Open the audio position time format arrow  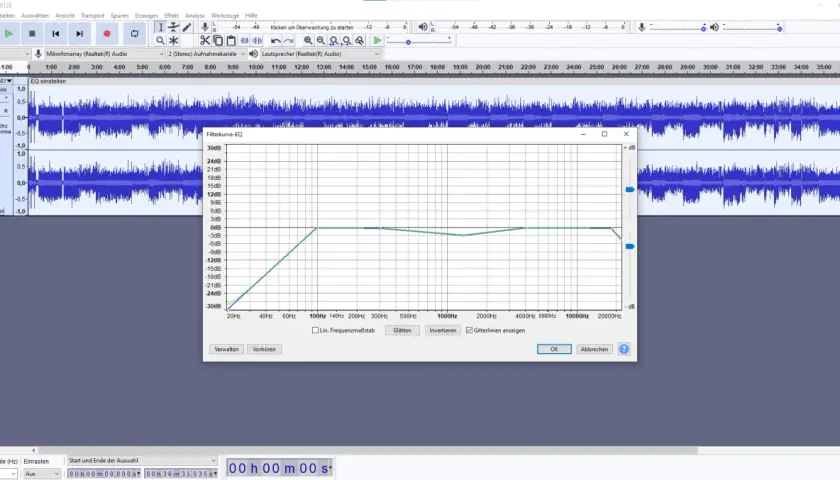click(331, 468)
